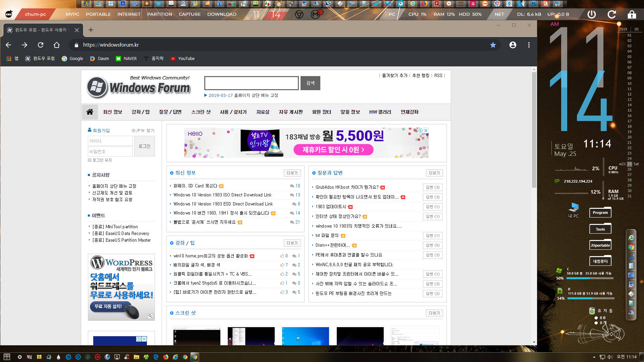The width and height of the screenshot is (644, 362).
Task: Open the Program folder on the sidebar
Action: [x=600, y=212]
